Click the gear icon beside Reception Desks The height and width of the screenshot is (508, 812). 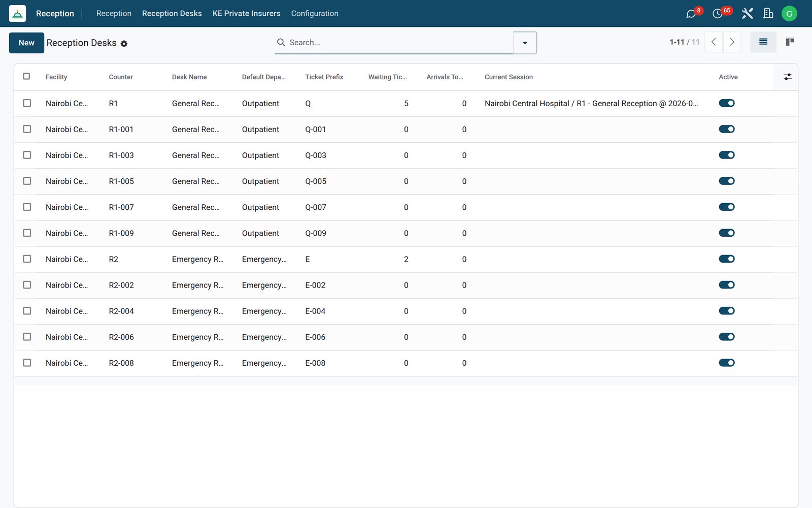124,44
